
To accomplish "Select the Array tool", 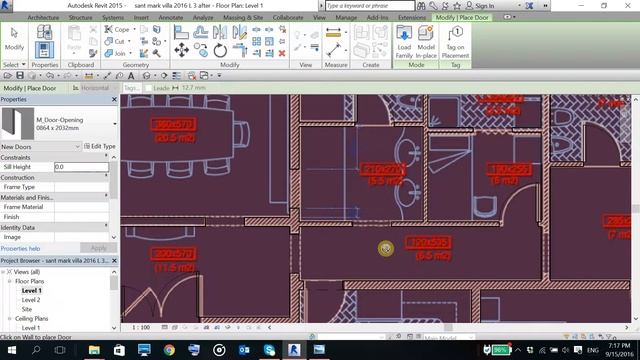I will [x=256, y=41].
